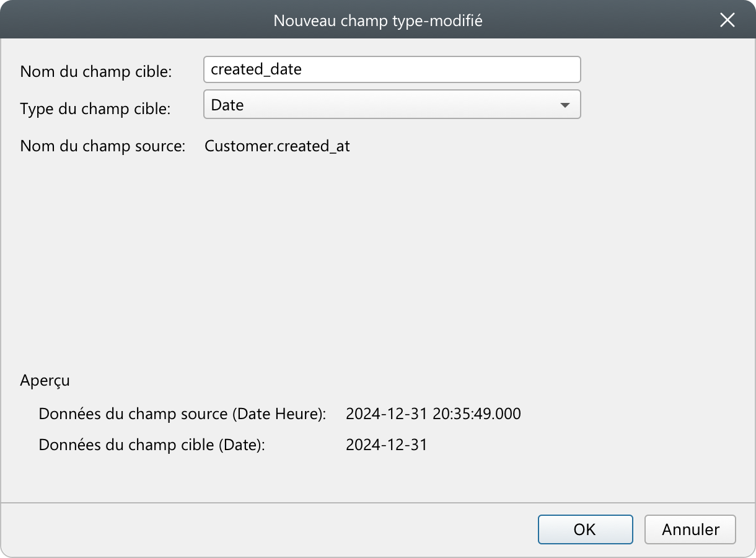Viewport: 756px width, 558px height.
Task: Click the 'Nom du champ source:' label
Action: point(103,146)
